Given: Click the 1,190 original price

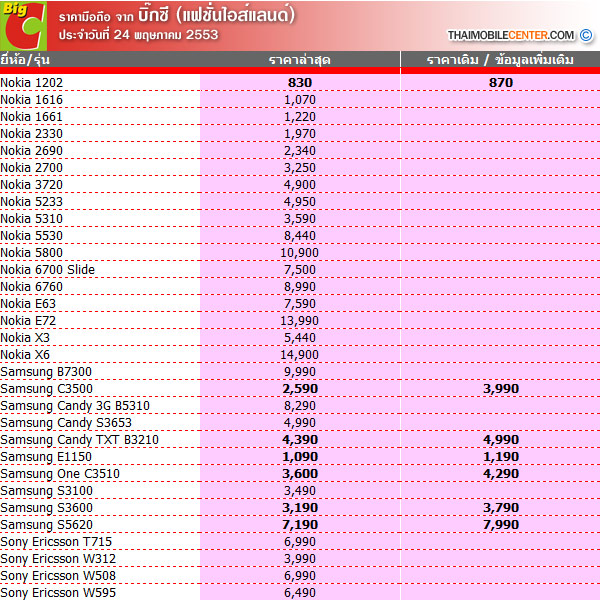Looking at the screenshot, I should point(501,457).
